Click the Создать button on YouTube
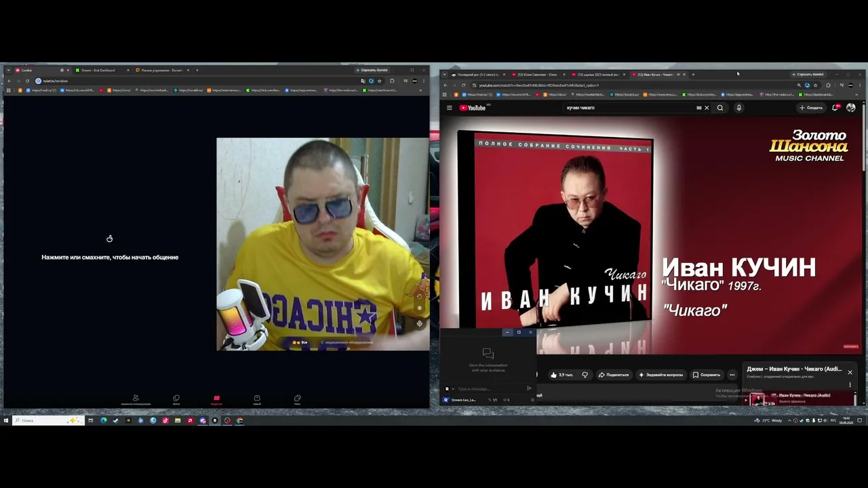The width and height of the screenshot is (868, 488). (x=811, y=108)
